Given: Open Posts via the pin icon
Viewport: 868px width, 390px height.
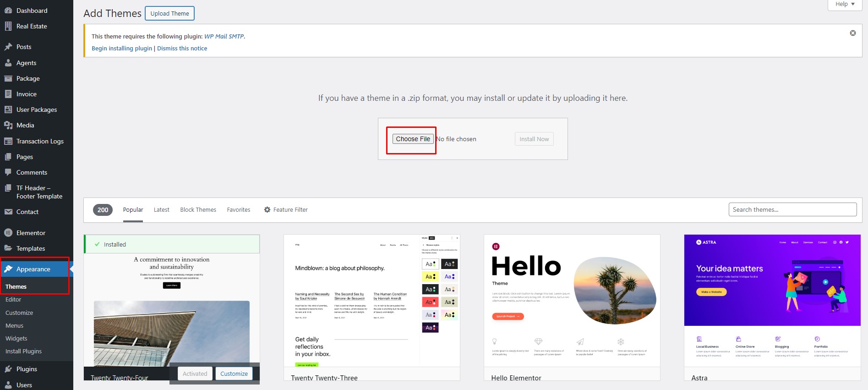Looking at the screenshot, I should pyautogui.click(x=8, y=47).
